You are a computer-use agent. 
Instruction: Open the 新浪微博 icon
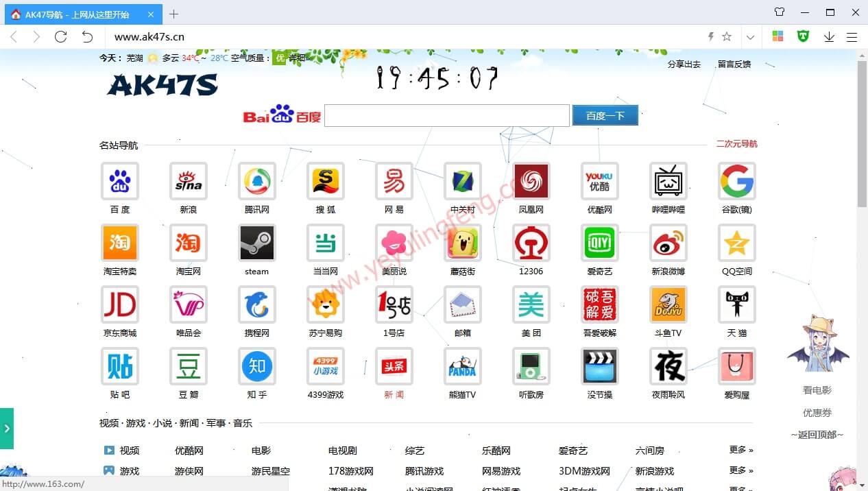[x=668, y=243]
